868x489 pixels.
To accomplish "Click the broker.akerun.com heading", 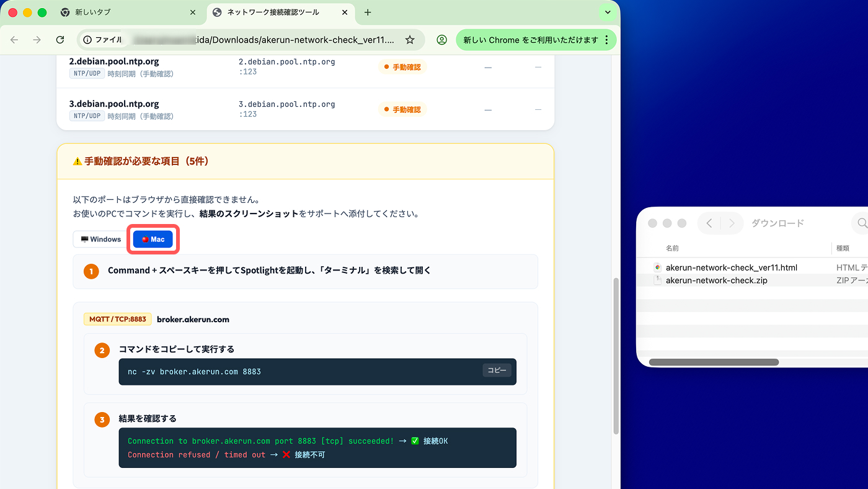I will pos(193,319).
